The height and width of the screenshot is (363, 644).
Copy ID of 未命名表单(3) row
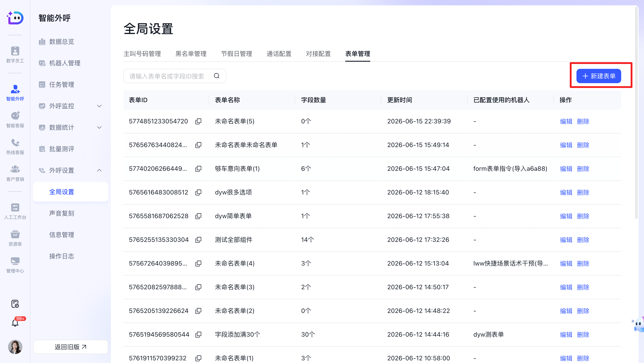click(x=198, y=287)
